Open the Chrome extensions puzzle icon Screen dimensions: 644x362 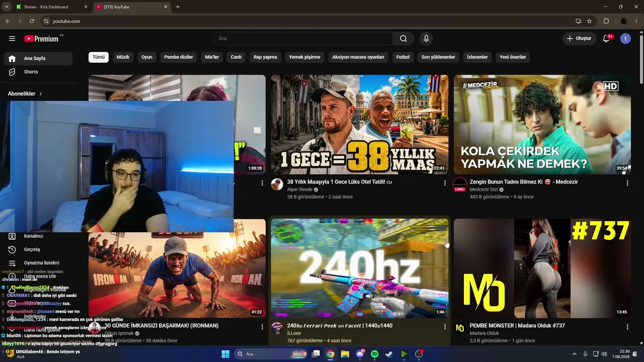606,21
